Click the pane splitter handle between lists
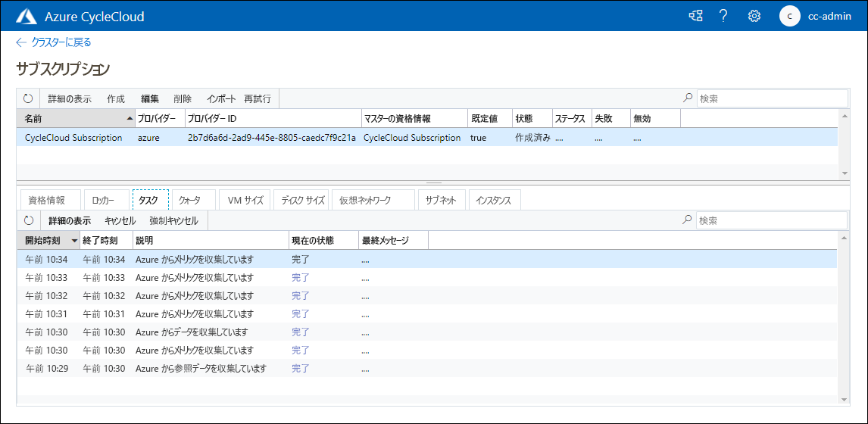The width and height of the screenshot is (868, 424). tap(433, 182)
